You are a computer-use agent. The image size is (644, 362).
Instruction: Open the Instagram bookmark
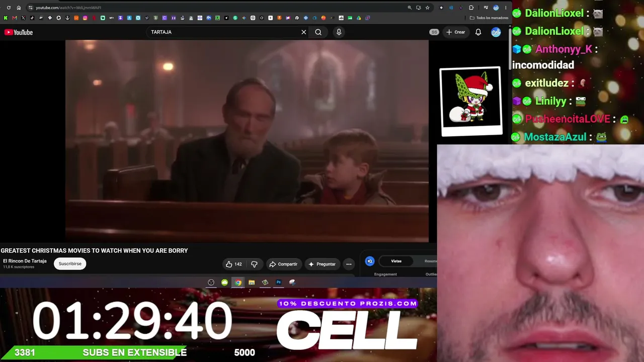pyautogui.click(x=85, y=18)
